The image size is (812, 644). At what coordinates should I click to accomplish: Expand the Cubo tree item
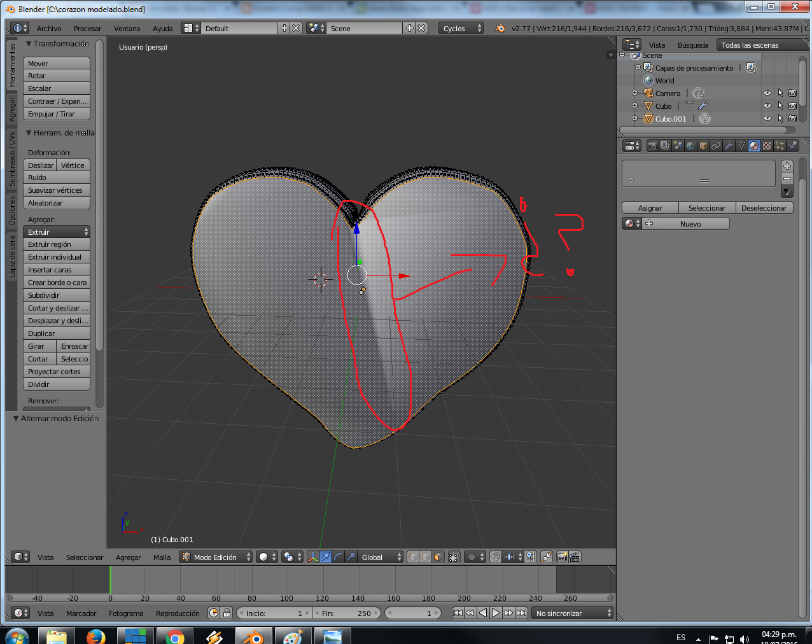(x=634, y=106)
